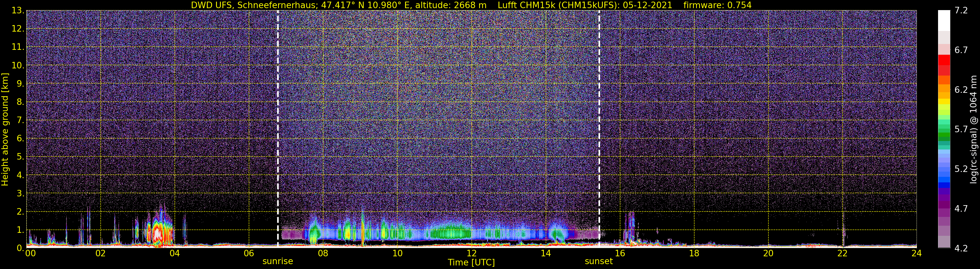The image size is (980, 269).
Task: Click the 'Height above ground [km]' axis label
Action: (x=5, y=129)
